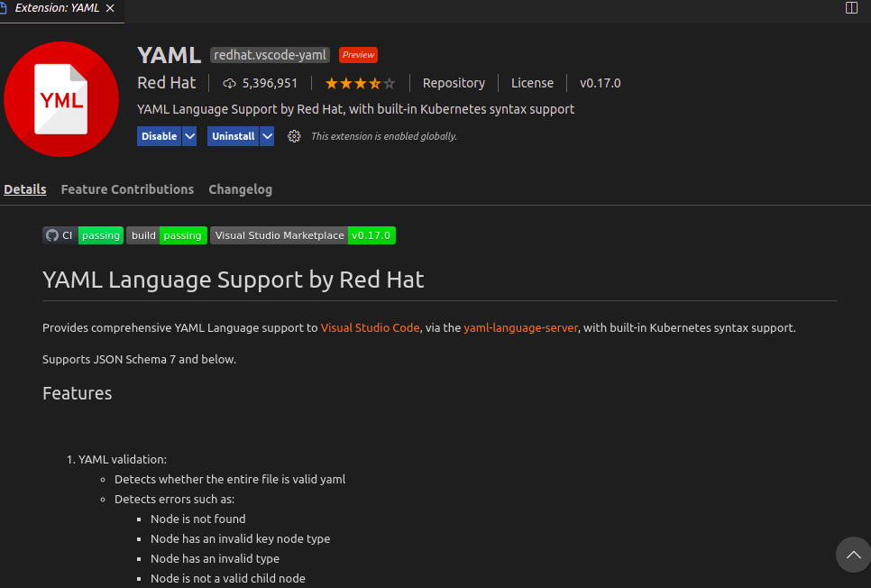Click the YAML extension title
The width and height of the screenshot is (871, 588).
(169, 55)
